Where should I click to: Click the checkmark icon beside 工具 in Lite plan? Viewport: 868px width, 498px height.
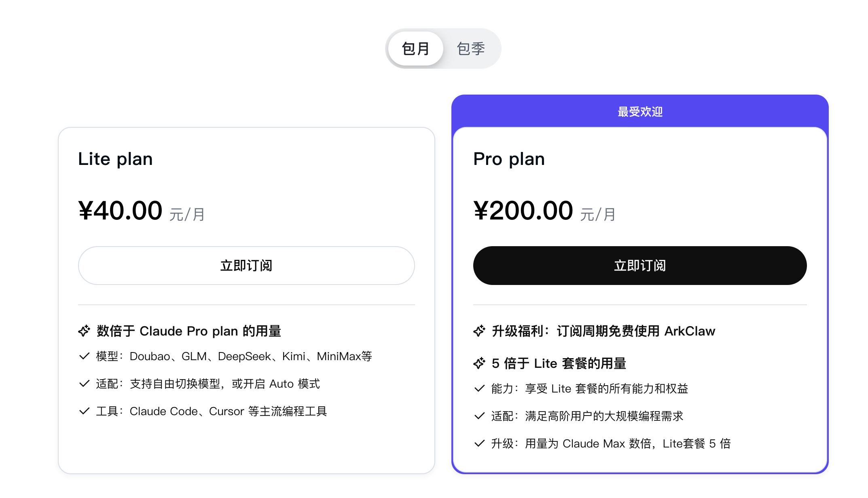click(x=84, y=411)
